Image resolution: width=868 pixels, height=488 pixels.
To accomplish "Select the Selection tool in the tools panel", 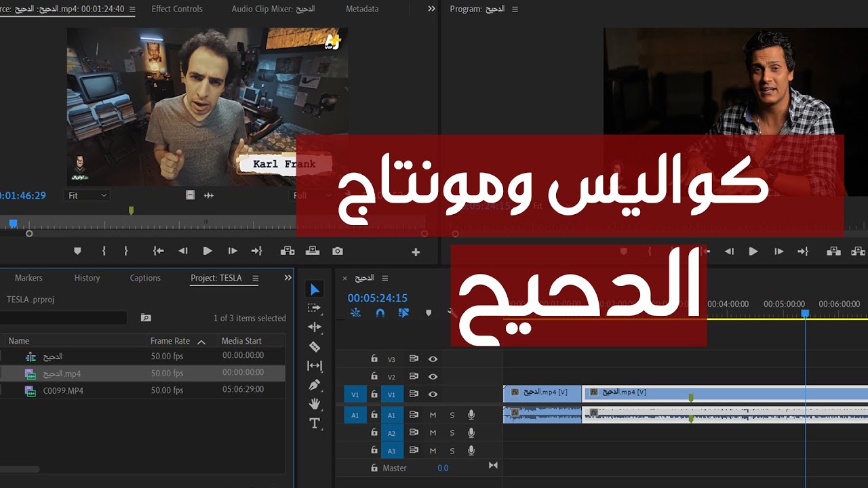I will point(315,289).
